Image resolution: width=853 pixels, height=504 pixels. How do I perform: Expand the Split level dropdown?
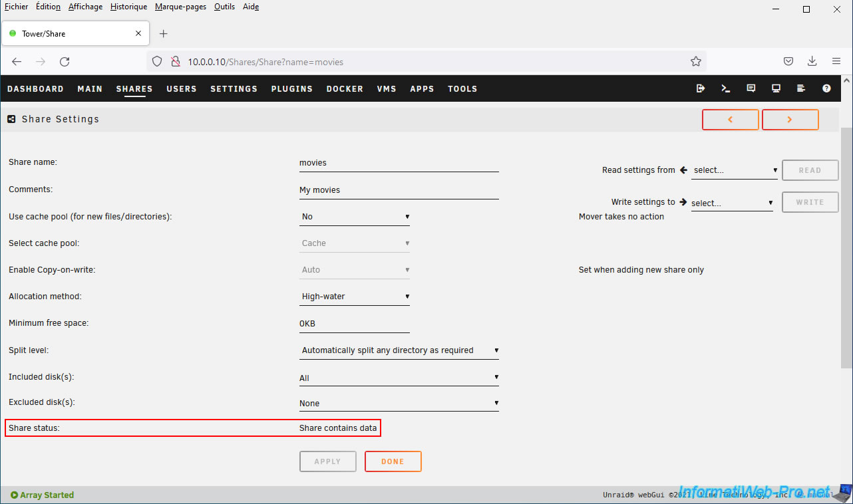point(399,350)
